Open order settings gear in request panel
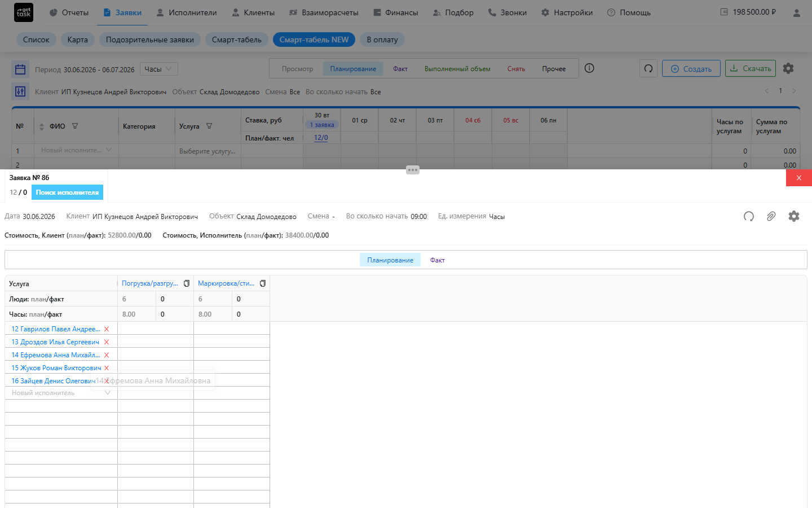The height and width of the screenshot is (508, 812). tap(794, 216)
